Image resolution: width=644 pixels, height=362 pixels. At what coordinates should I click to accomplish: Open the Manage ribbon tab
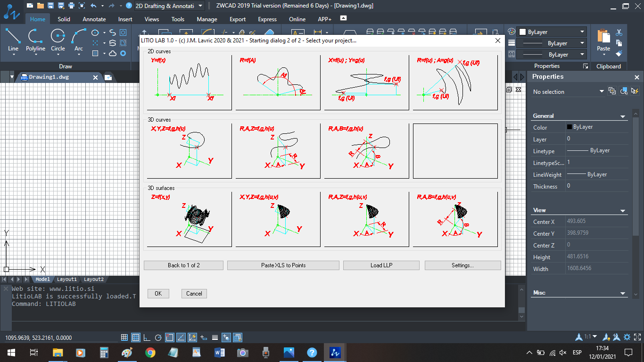[207, 19]
